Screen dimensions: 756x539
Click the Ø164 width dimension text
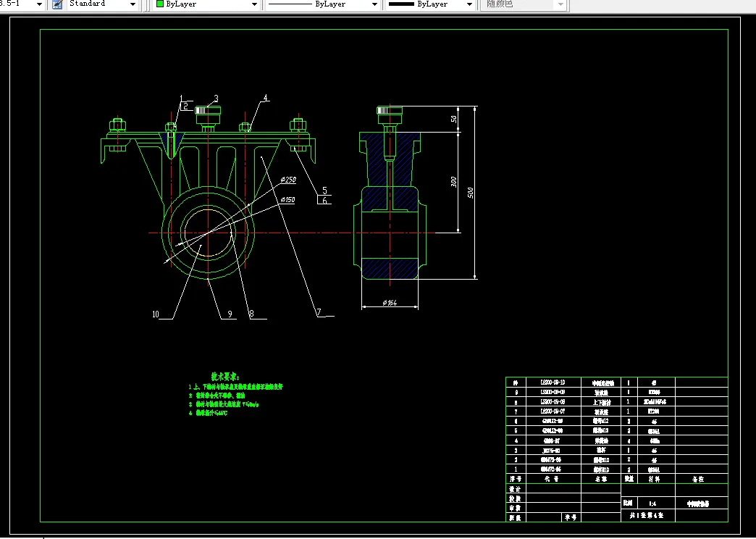[391, 303]
